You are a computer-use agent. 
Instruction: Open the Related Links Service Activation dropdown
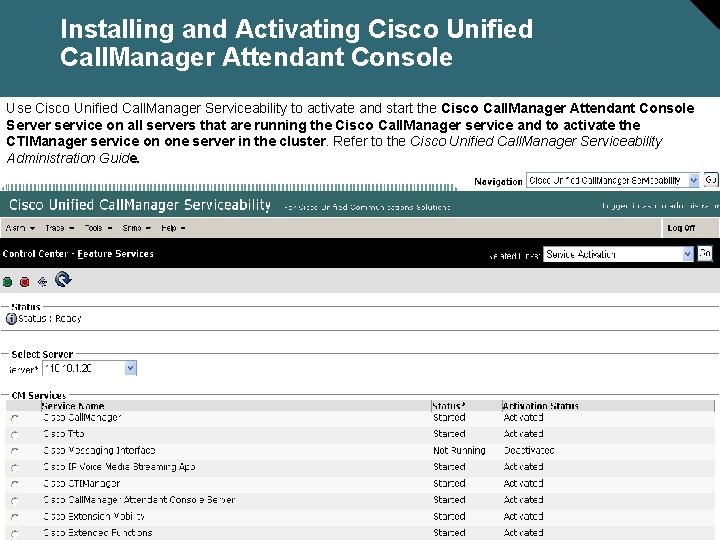618,254
